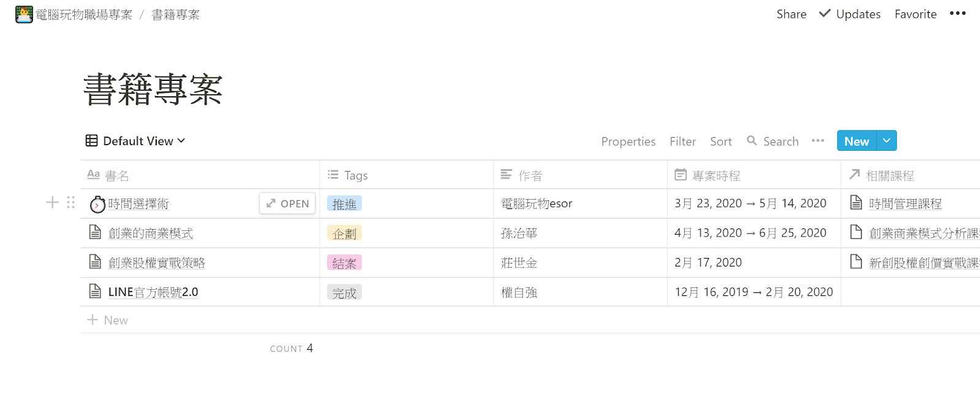Open the database three-dot more menu

pos(818,141)
